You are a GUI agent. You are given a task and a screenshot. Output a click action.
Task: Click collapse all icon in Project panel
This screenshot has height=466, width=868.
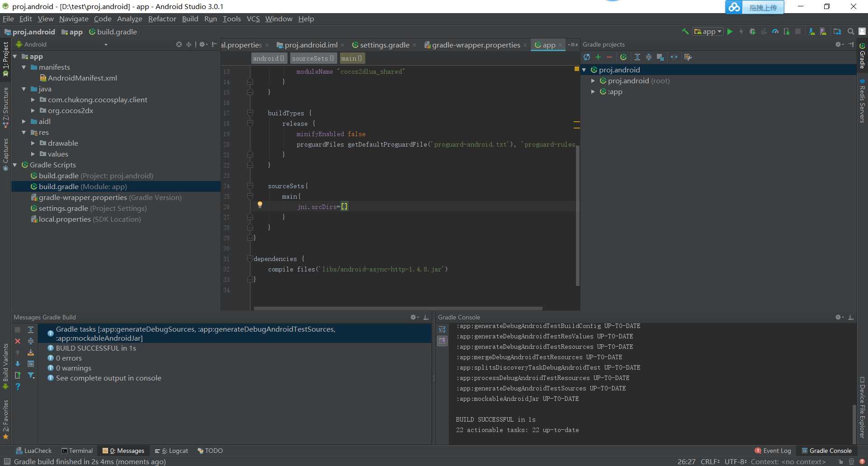(189, 44)
